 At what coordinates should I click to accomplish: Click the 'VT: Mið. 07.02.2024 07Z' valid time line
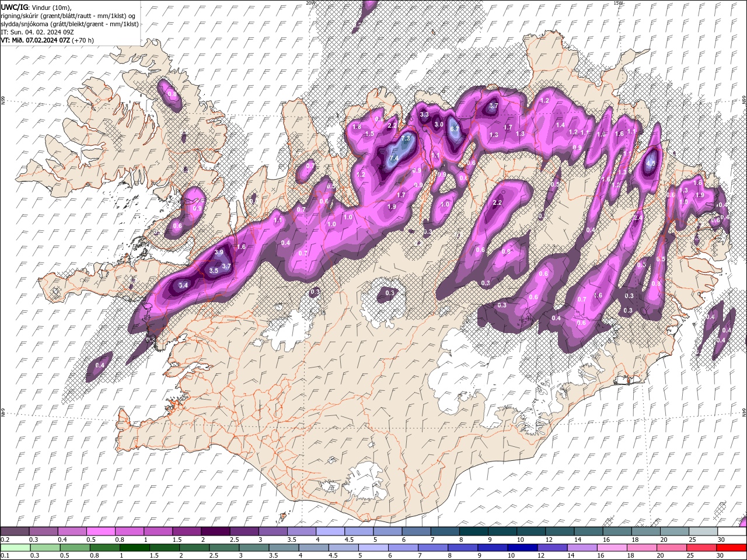[34, 40]
